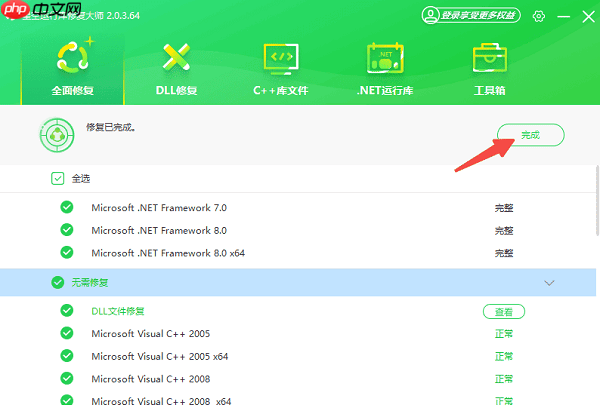
Task: Toggle check for .NET Framework 8.0
Action: click(67, 230)
